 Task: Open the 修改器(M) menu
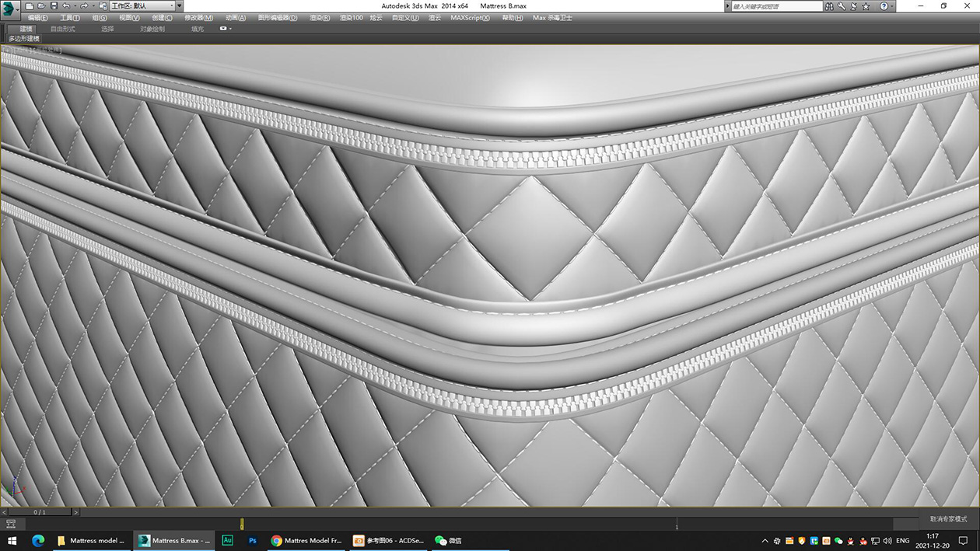(x=198, y=18)
